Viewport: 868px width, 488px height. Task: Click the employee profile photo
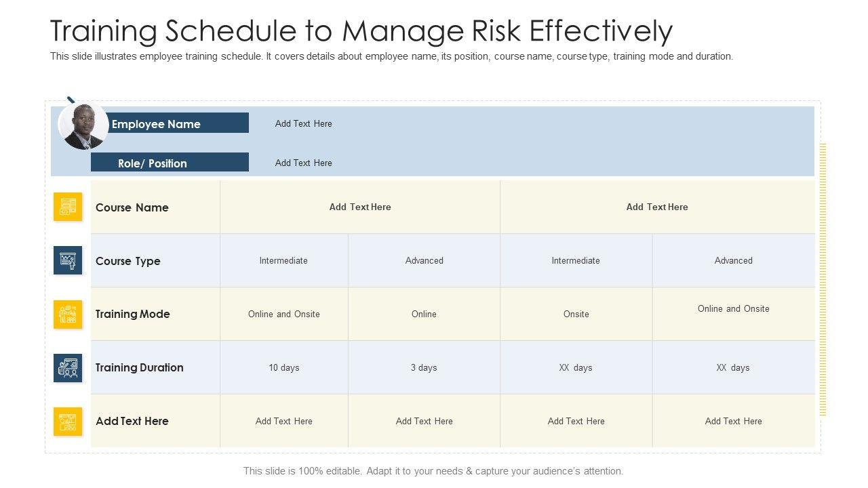(x=83, y=126)
